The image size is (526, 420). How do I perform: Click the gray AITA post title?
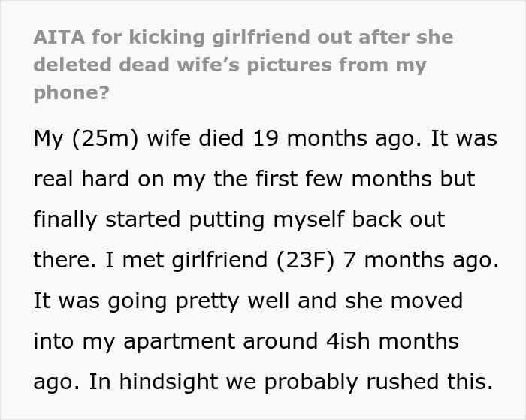pos(243,65)
